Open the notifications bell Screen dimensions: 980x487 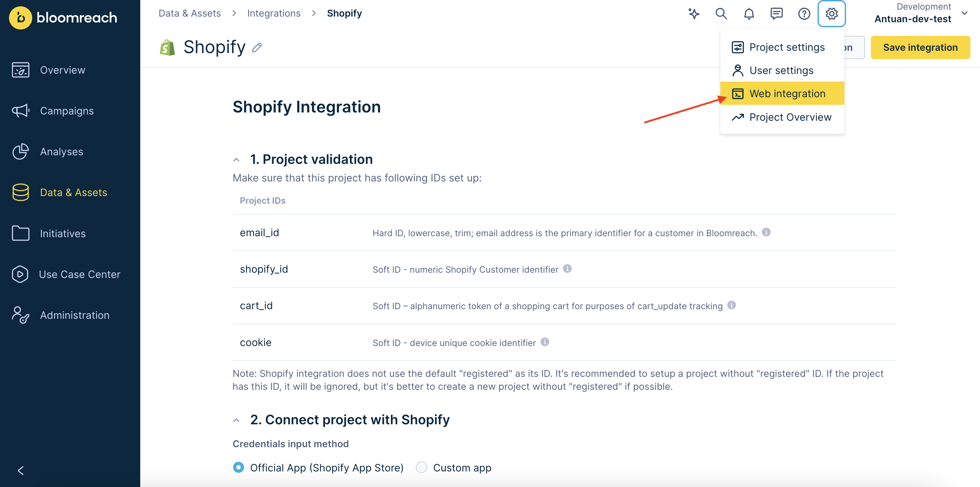[749, 14]
